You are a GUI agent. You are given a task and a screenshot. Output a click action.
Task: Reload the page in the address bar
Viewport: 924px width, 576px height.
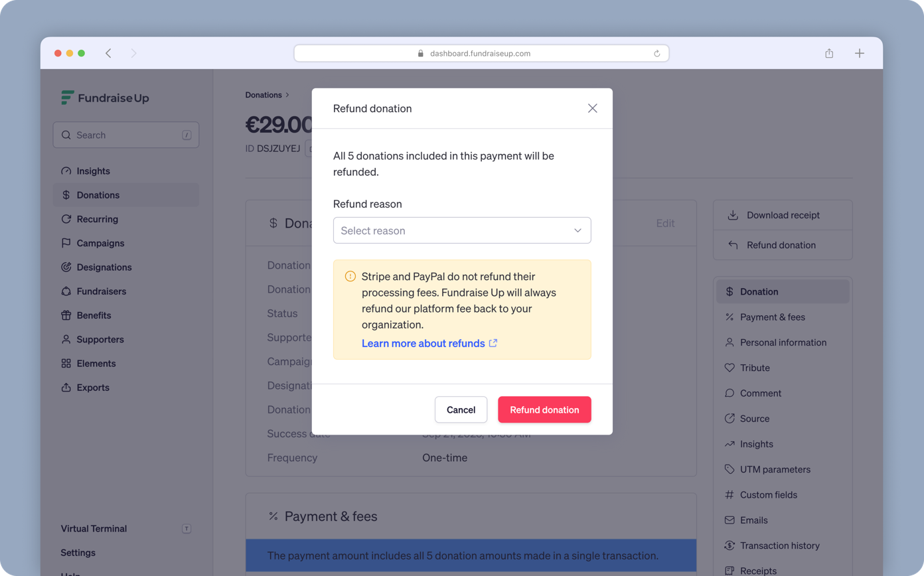coord(657,53)
